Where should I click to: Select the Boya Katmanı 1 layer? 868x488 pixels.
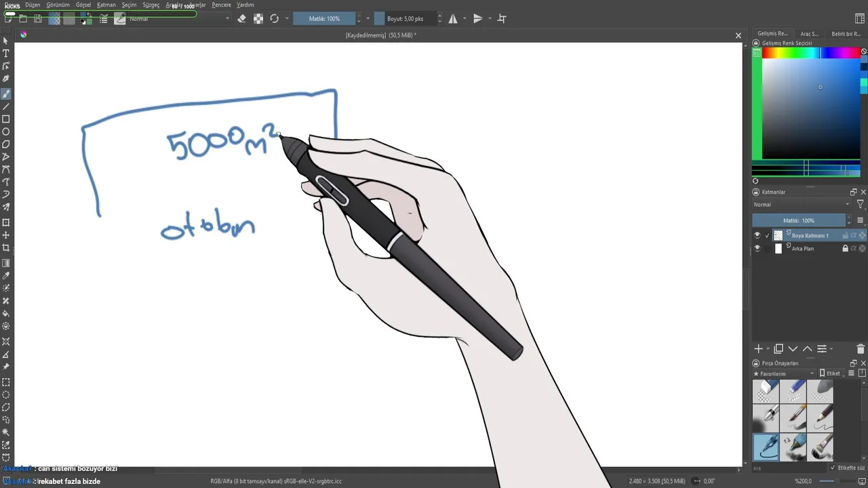click(810, 236)
